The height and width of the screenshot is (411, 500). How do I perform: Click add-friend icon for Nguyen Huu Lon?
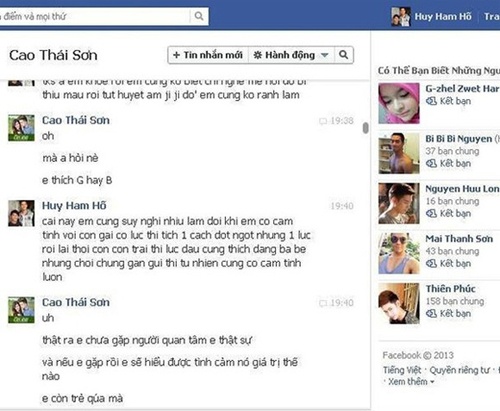[431, 213]
